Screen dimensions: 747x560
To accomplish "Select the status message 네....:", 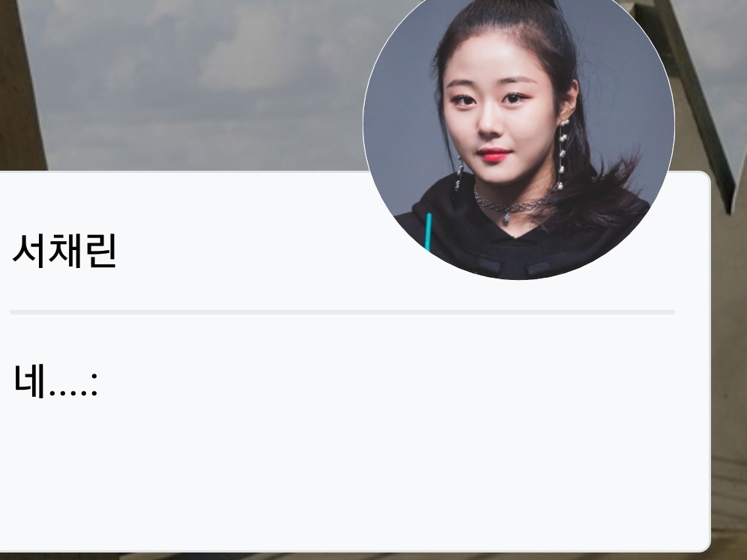I will 55,381.
